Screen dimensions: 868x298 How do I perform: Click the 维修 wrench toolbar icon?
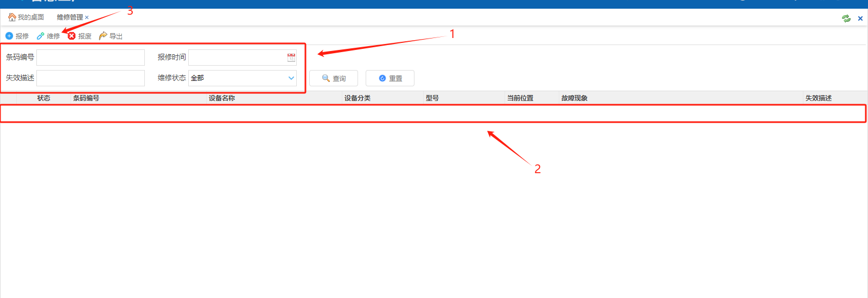point(41,36)
